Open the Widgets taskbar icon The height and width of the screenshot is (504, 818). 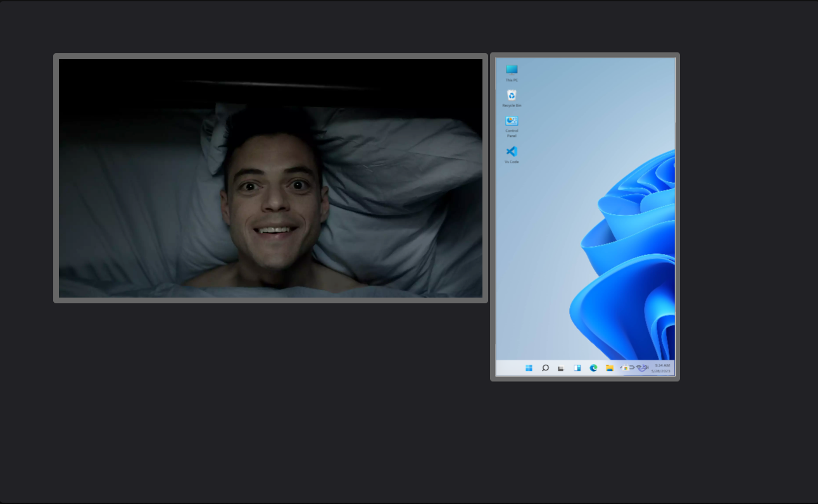tap(577, 368)
